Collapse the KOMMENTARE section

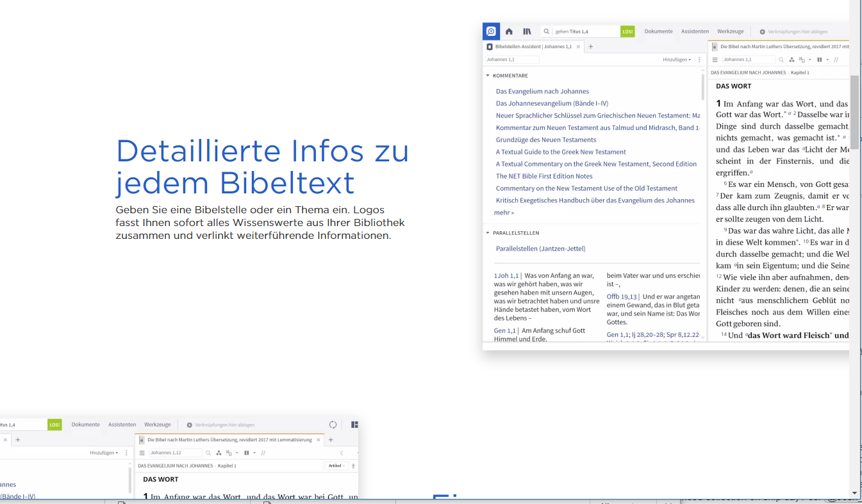pos(488,76)
